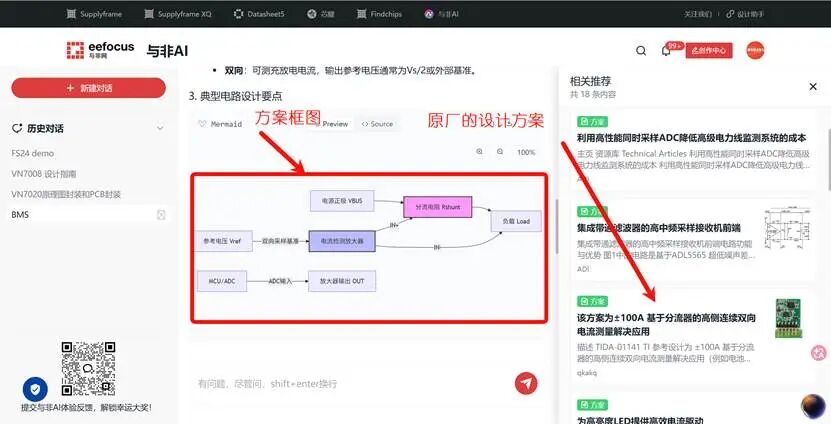Viewport: 831px width, 424px height.
Task: Click the search magnifier icon in header
Action: click(x=641, y=51)
